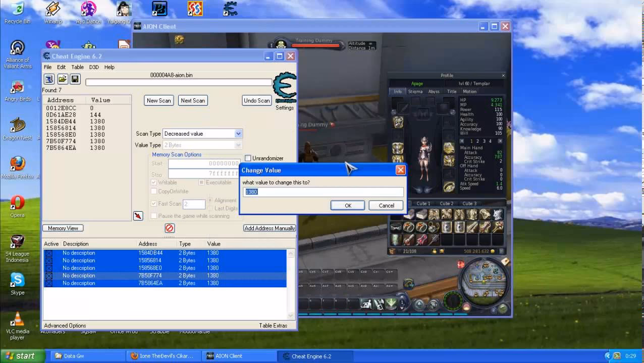The height and width of the screenshot is (363, 644).
Task: Open the S4 League Indonesia shortcut
Action: [x=17, y=248]
